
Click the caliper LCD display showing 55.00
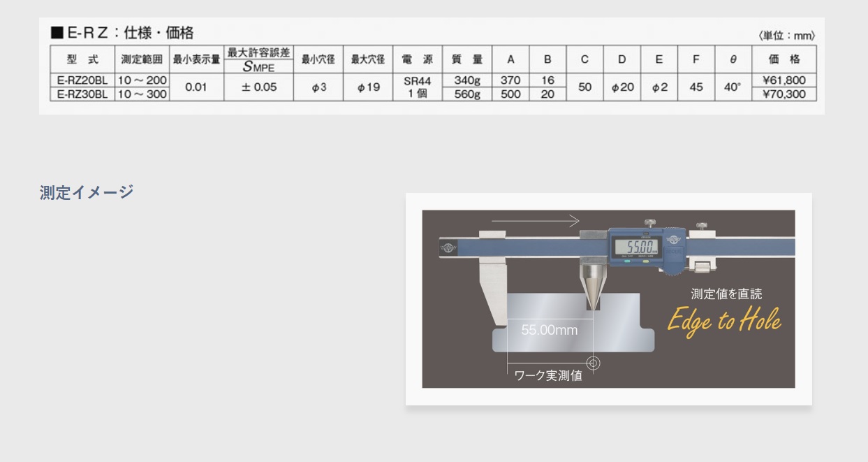click(x=636, y=247)
